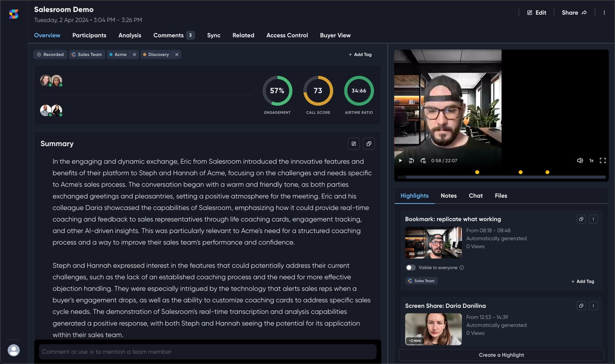Click the Salesroom Demo title
This screenshot has height=364, width=615.
click(x=64, y=9)
